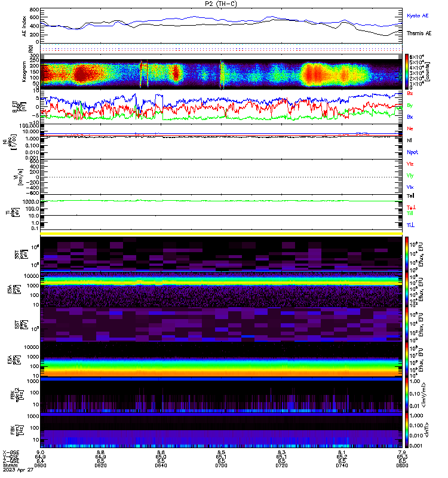Click the 0800 time tick label
Screen dimensions: 448x478
point(402,465)
